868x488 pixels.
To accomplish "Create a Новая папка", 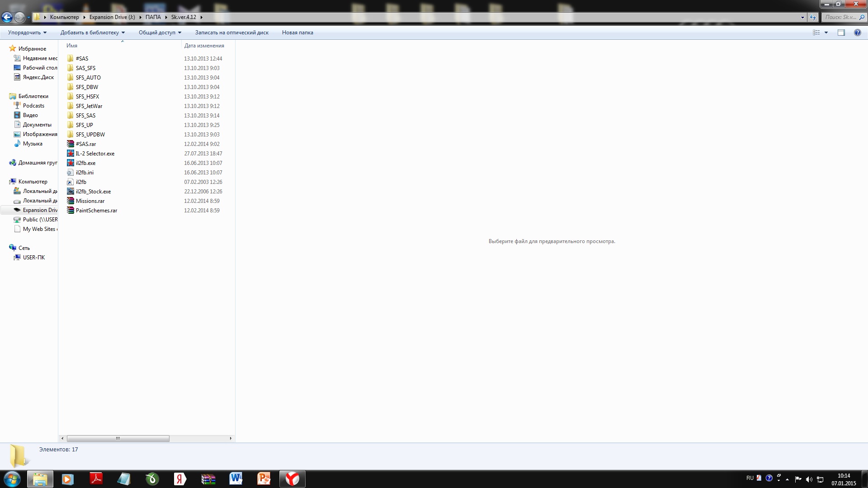I will 297,33.
